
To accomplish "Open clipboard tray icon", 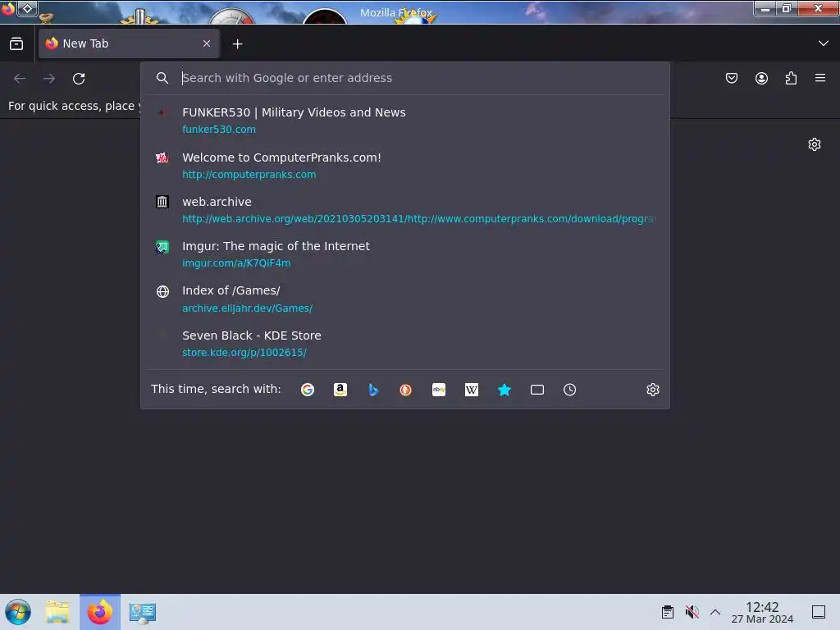I will (x=668, y=612).
